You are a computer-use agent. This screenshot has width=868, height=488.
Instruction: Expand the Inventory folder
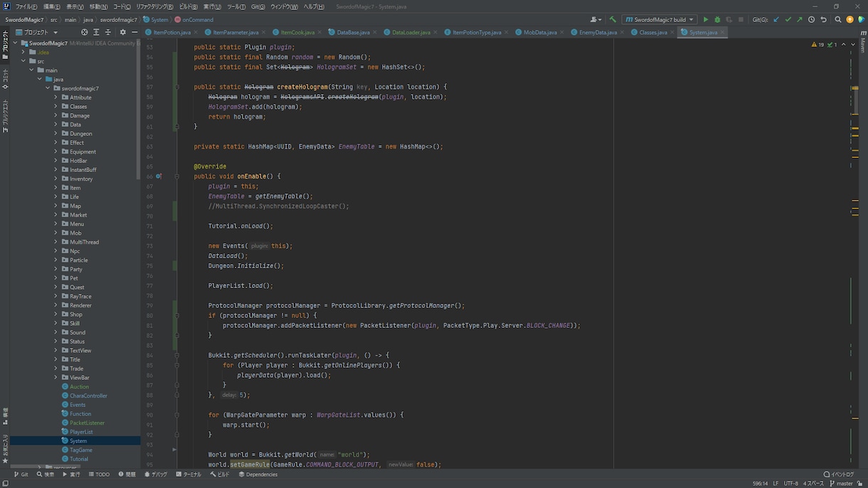click(x=56, y=179)
